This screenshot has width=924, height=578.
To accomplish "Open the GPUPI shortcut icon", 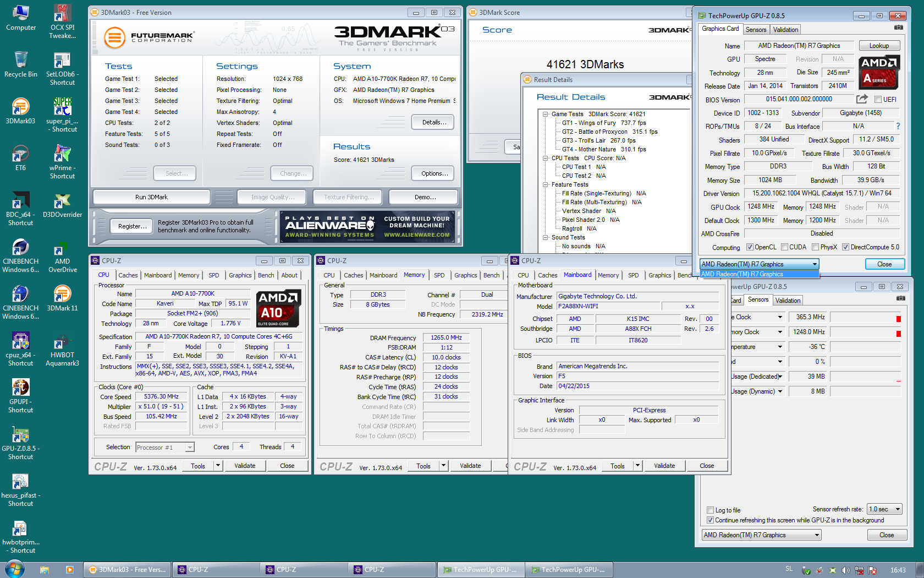I will [20, 396].
